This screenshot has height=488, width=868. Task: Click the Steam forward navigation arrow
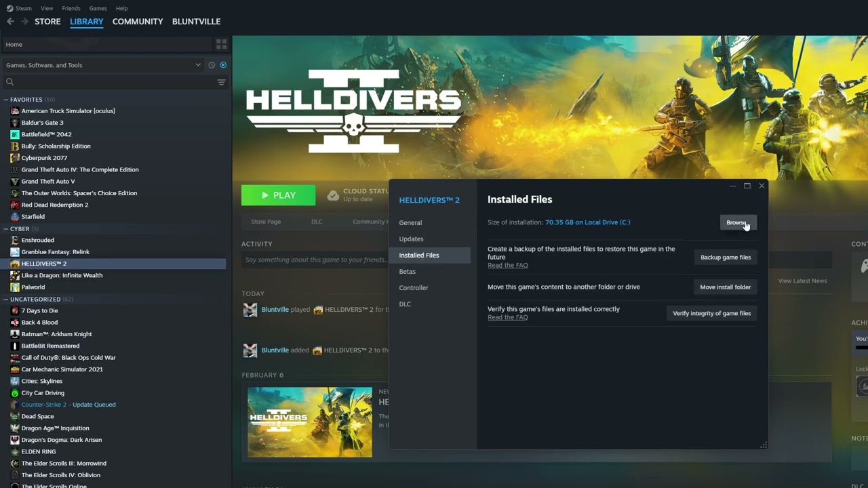point(24,22)
